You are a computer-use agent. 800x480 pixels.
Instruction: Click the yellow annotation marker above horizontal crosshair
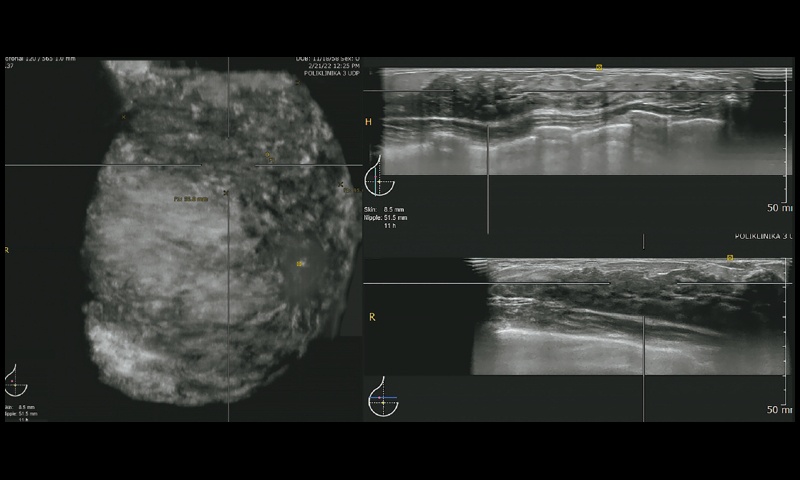click(267, 155)
